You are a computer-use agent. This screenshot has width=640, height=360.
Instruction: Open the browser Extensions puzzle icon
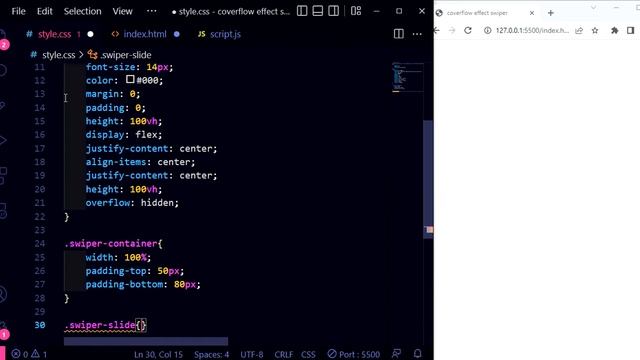pyautogui.click(x=614, y=30)
